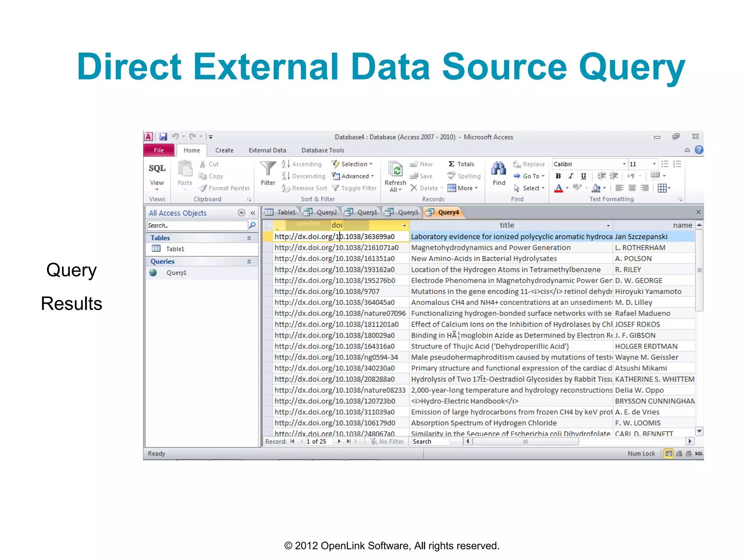Click the Cut command

click(209, 164)
